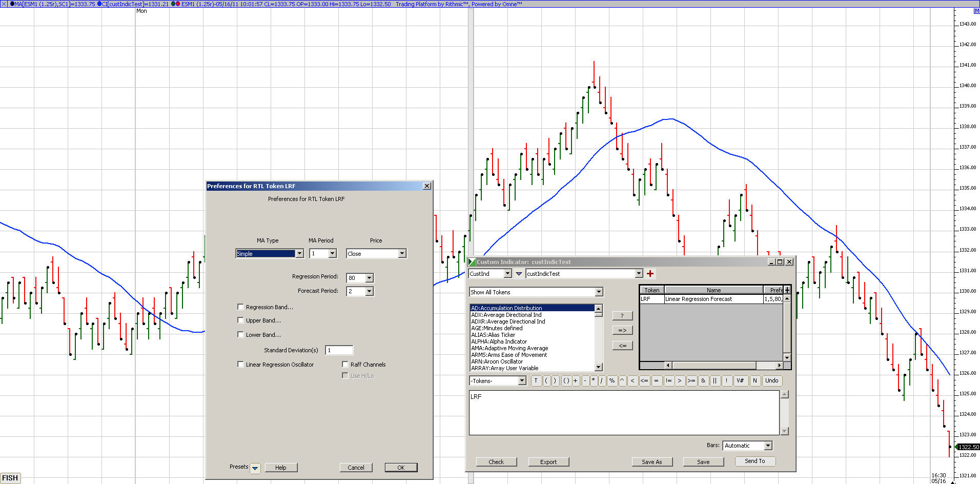Image resolution: width=980 pixels, height=484 pixels.
Task: Insert the exclamation NOT operator
Action: 727,380
